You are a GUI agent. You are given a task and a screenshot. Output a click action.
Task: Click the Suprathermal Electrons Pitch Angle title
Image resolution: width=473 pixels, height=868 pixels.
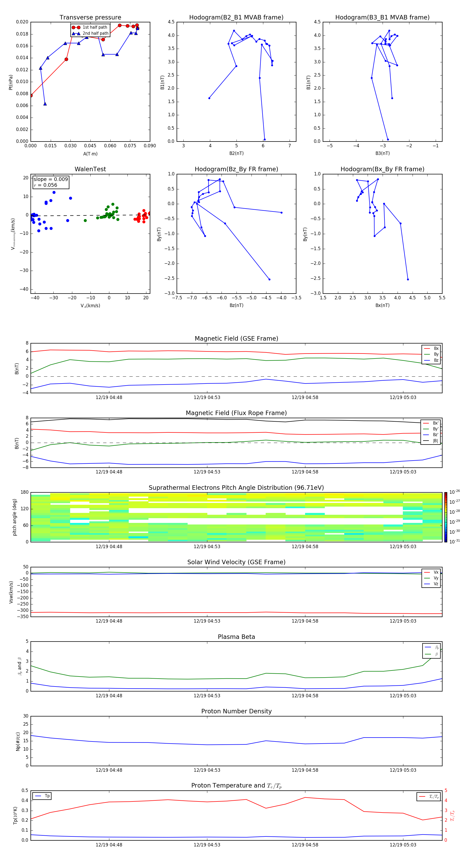pos(236,488)
